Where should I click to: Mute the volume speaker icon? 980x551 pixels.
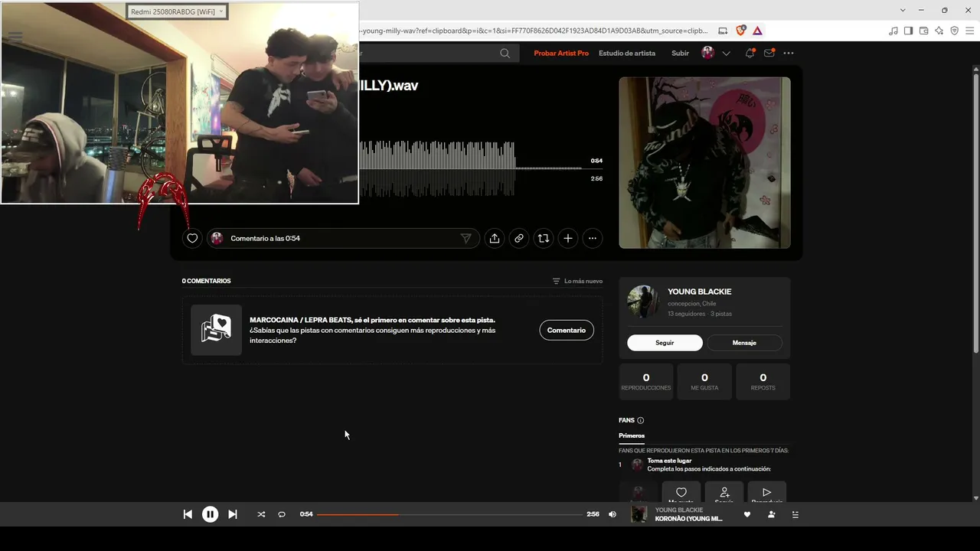(612, 514)
